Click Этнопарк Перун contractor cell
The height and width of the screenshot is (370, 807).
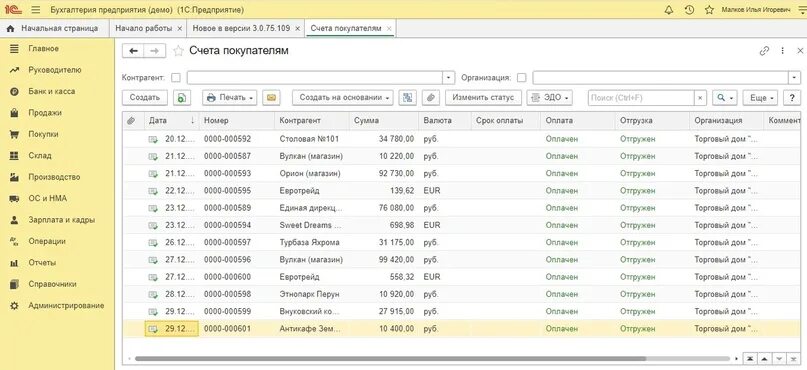311,294
